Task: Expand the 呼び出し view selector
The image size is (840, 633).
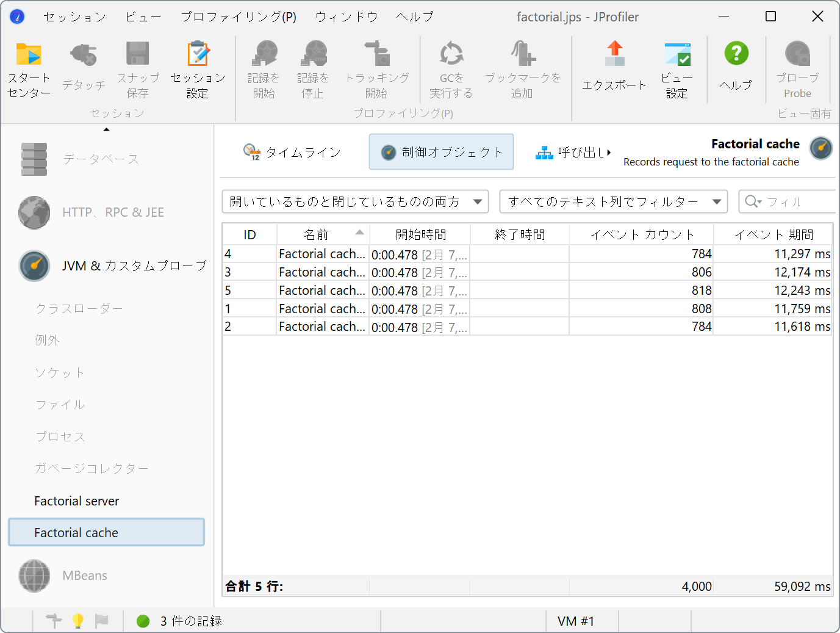Action: point(573,152)
